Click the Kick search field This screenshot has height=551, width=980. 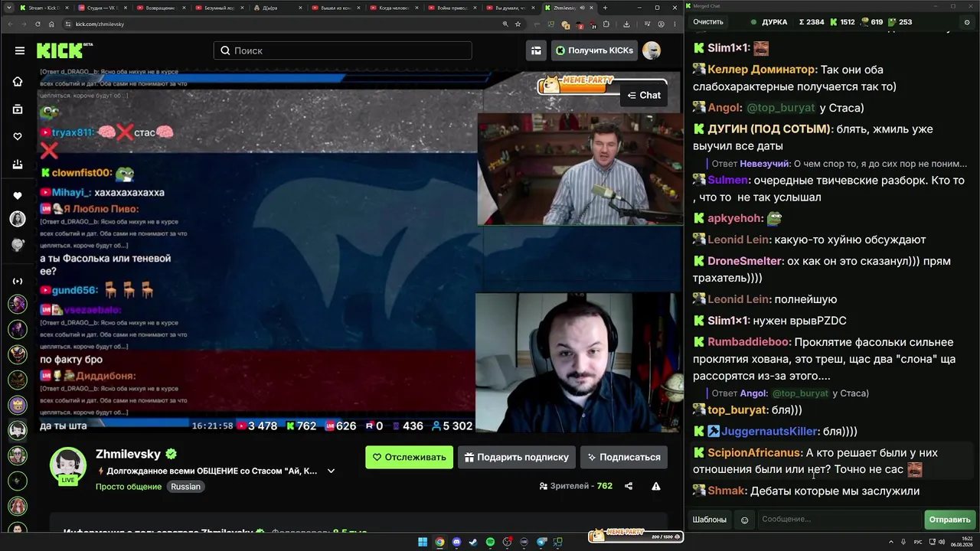[343, 51]
